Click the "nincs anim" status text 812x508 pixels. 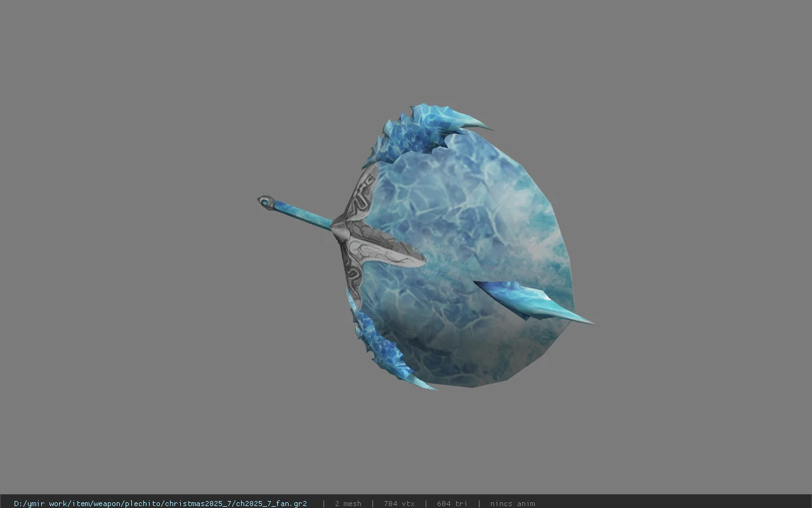(513, 504)
